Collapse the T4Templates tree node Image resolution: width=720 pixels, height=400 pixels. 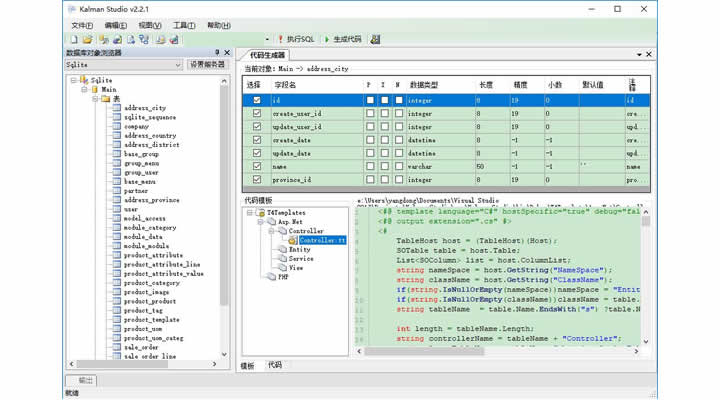(249, 213)
